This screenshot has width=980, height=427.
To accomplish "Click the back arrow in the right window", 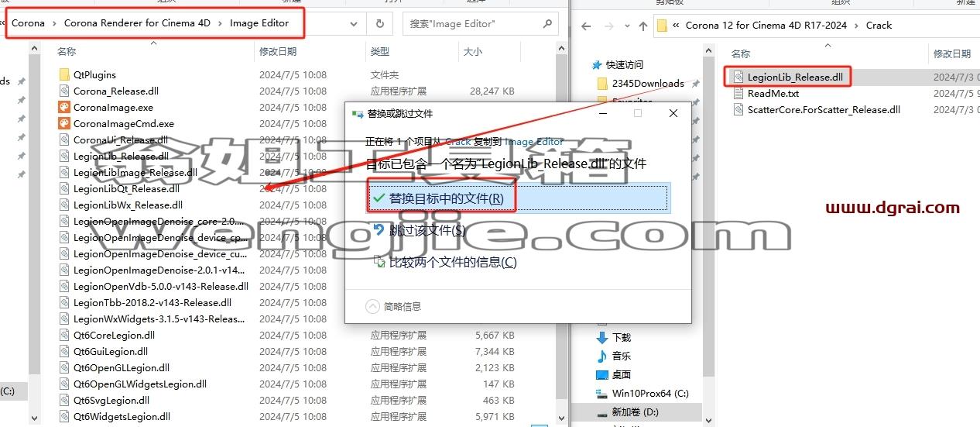I will tap(586, 26).
